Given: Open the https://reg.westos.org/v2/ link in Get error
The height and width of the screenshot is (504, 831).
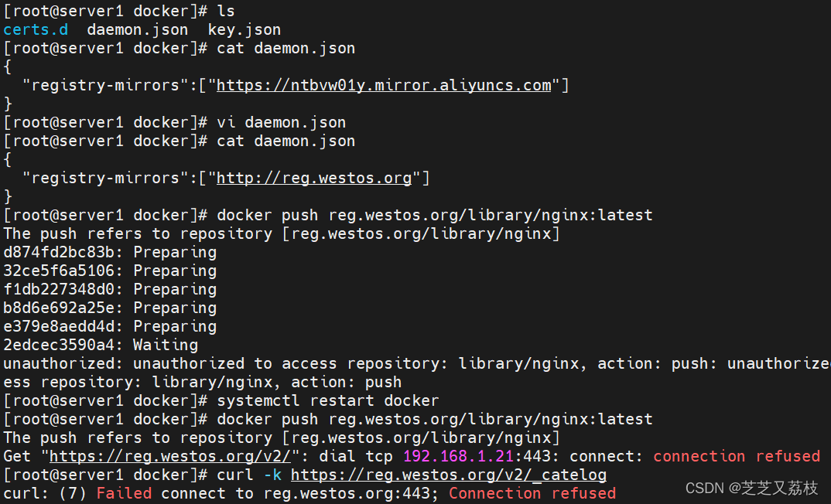Looking at the screenshot, I should point(170,456).
